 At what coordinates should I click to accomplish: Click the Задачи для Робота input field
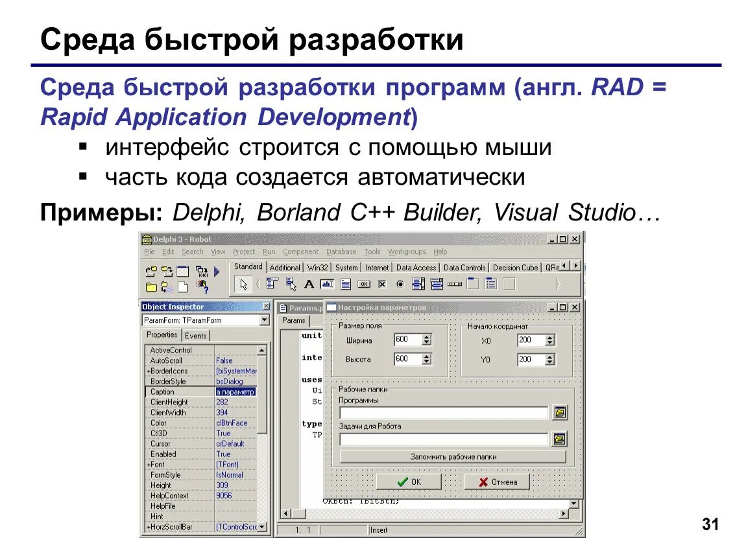[444, 439]
